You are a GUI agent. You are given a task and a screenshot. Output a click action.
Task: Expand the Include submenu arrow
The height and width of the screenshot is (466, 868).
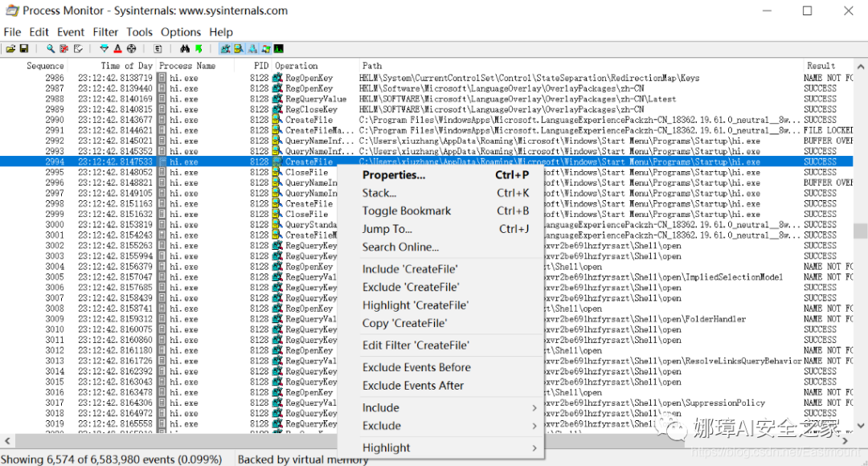click(534, 408)
